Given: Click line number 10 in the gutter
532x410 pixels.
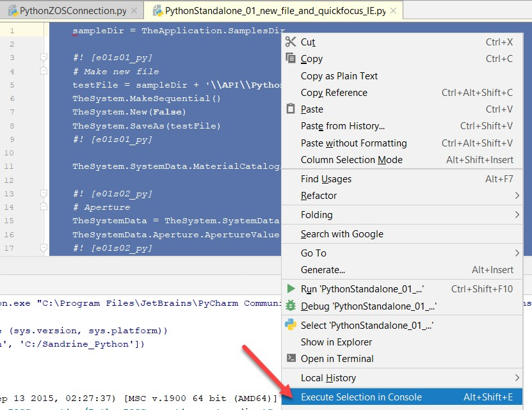Looking at the screenshot, I should pos(9,153).
